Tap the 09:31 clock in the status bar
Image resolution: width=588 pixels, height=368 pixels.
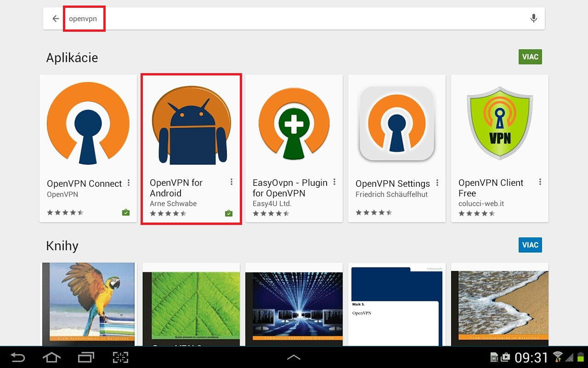click(x=531, y=358)
